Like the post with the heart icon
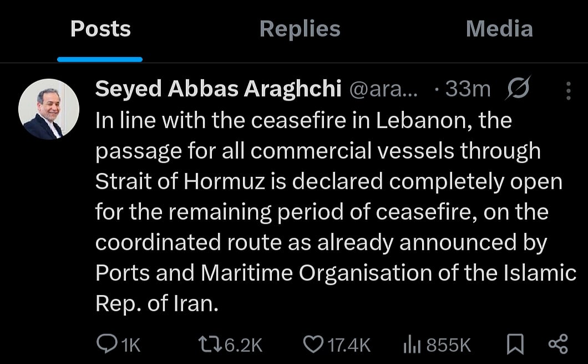Image resolution: width=588 pixels, height=364 pixels. pyautogui.click(x=313, y=345)
